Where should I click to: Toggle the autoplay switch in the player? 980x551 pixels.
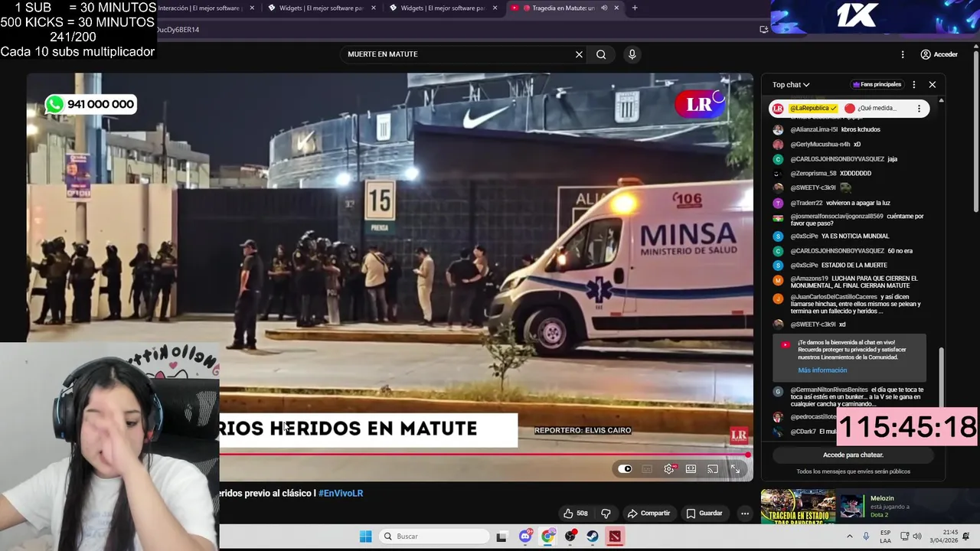pos(625,469)
